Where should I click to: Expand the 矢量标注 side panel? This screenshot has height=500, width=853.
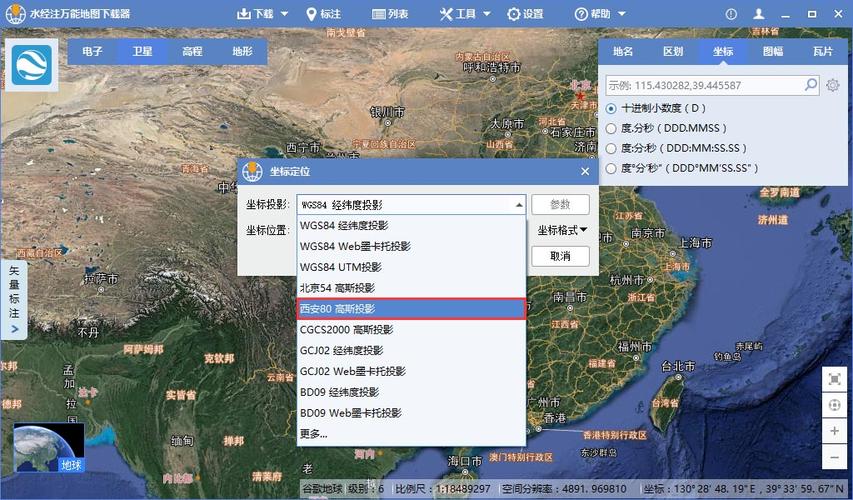[14, 300]
